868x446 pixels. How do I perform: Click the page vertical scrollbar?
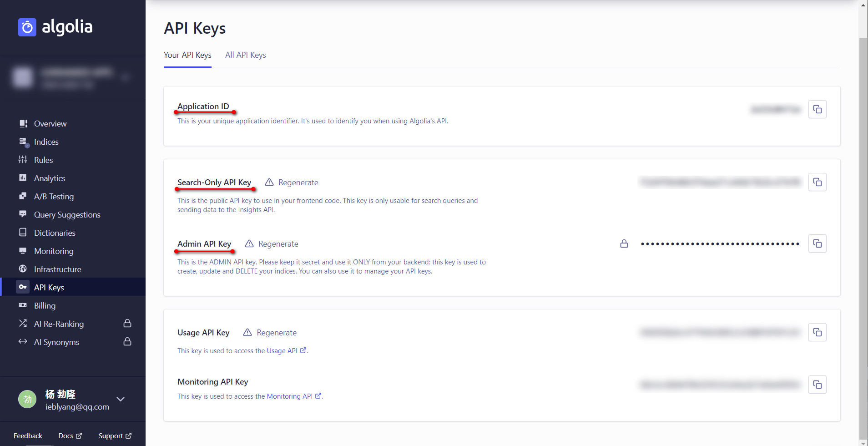pos(863,228)
